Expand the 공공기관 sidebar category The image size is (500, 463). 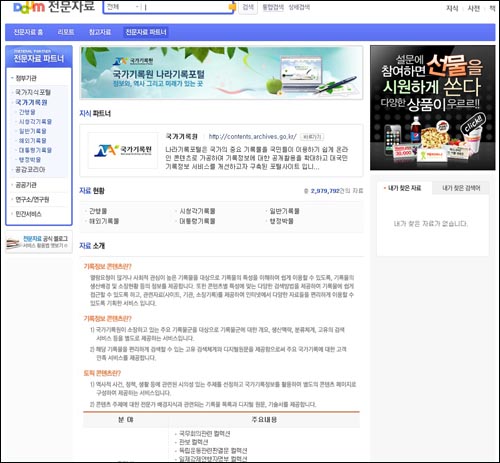26,185
